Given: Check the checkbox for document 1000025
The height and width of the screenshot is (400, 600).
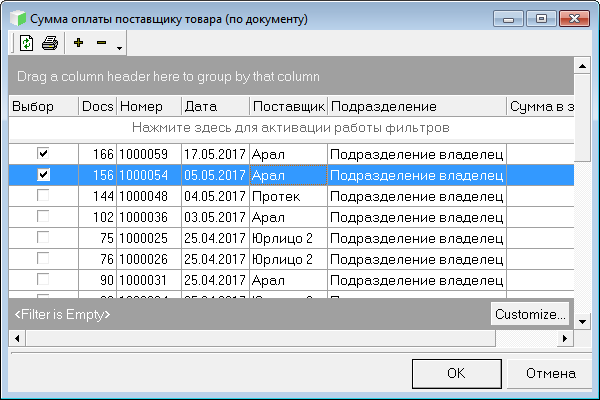Looking at the screenshot, I should pyautogui.click(x=43, y=238).
